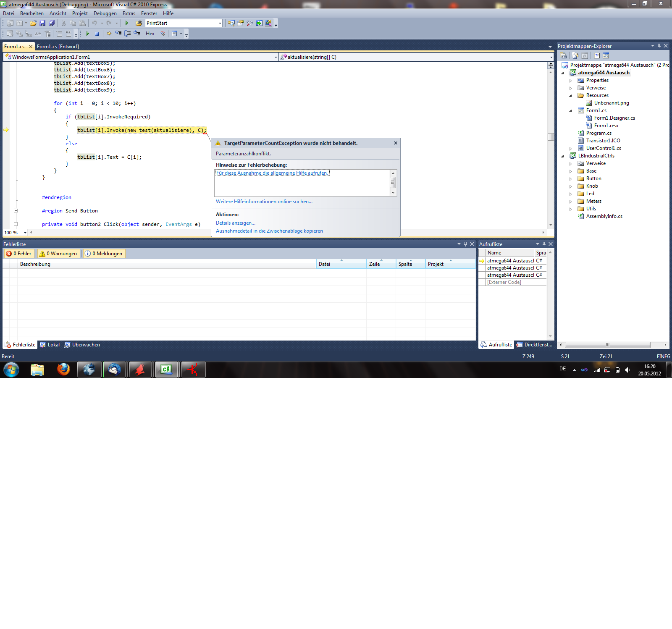This screenshot has width=672, height=629.
Task: Click the Details anzeigen... link
Action: tap(236, 223)
